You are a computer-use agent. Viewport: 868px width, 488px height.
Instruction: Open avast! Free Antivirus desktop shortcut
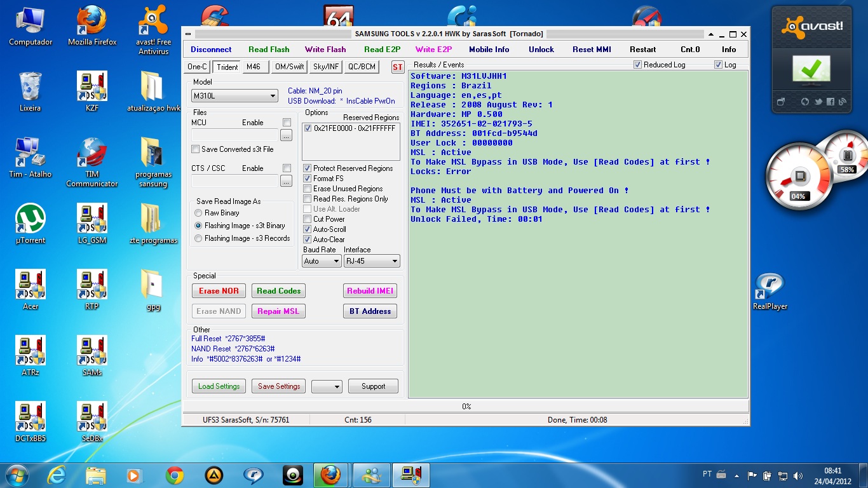coord(153,30)
